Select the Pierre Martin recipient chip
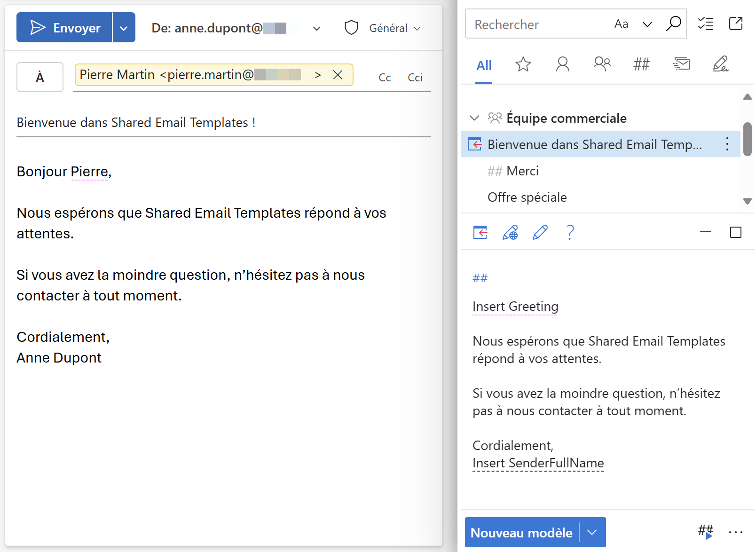Screen dimensions: 756x552 coord(213,75)
